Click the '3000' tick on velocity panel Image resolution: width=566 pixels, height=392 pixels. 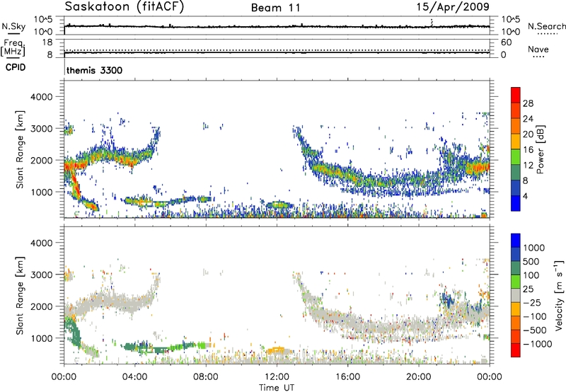41,275
